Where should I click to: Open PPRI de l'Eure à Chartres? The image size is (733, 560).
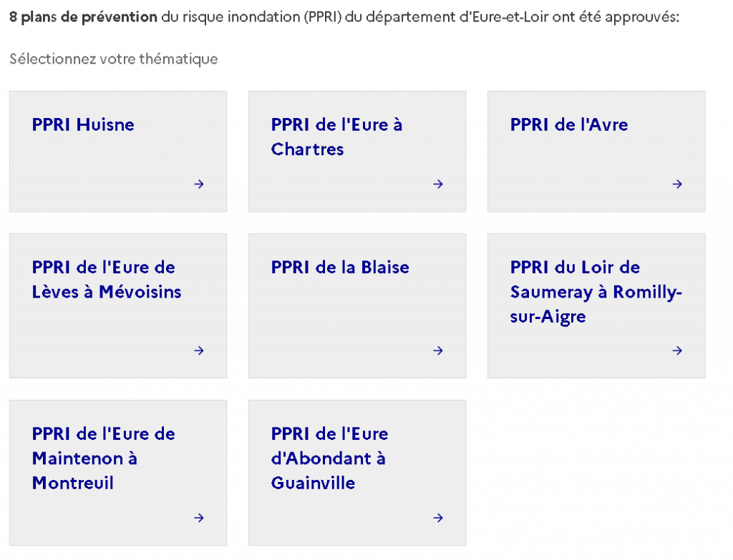(x=336, y=137)
